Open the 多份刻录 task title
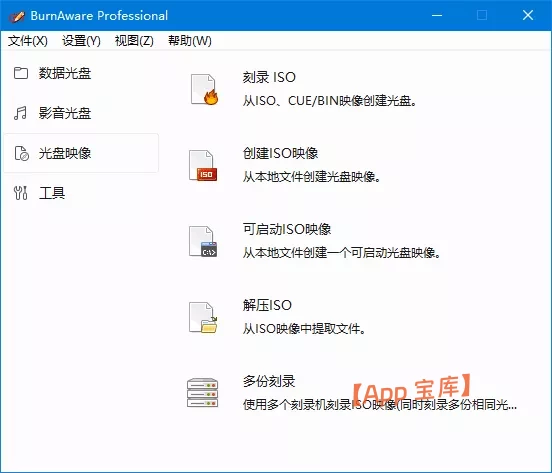 point(269,381)
